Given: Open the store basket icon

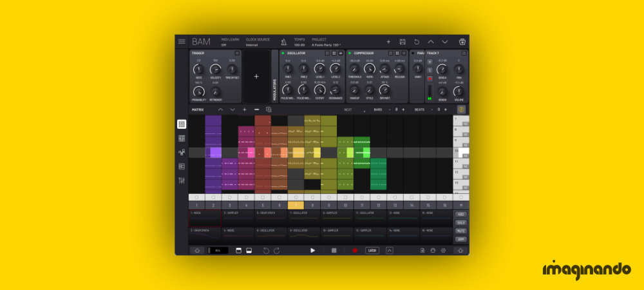Looking at the screenshot, I should pyautogui.click(x=462, y=41).
